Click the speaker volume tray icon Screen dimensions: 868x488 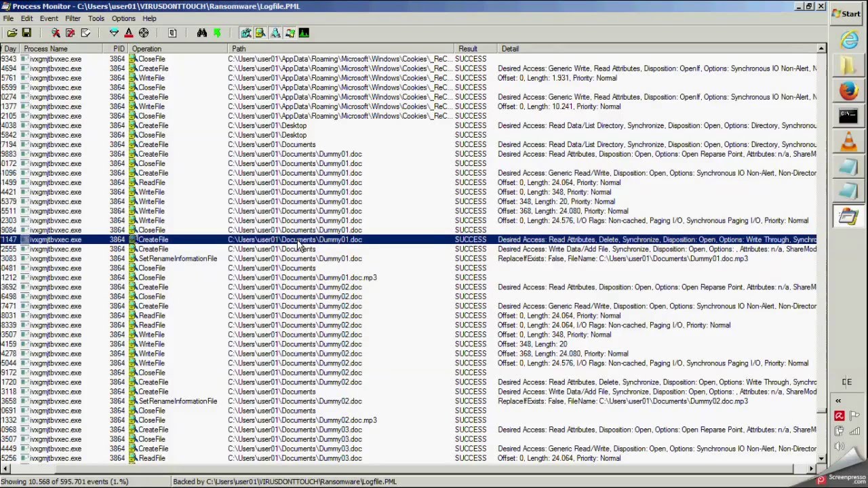[840, 446]
